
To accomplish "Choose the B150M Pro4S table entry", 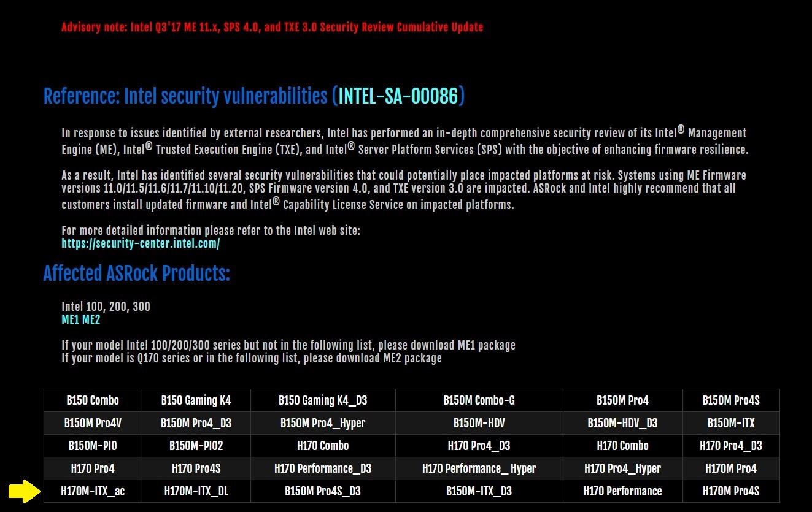I will (x=731, y=400).
